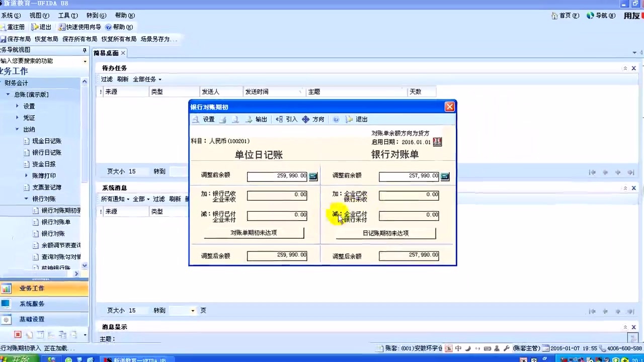Close the 消息显示 panel
This screenshot has width=644, height=362.
(x=634, y=327)
